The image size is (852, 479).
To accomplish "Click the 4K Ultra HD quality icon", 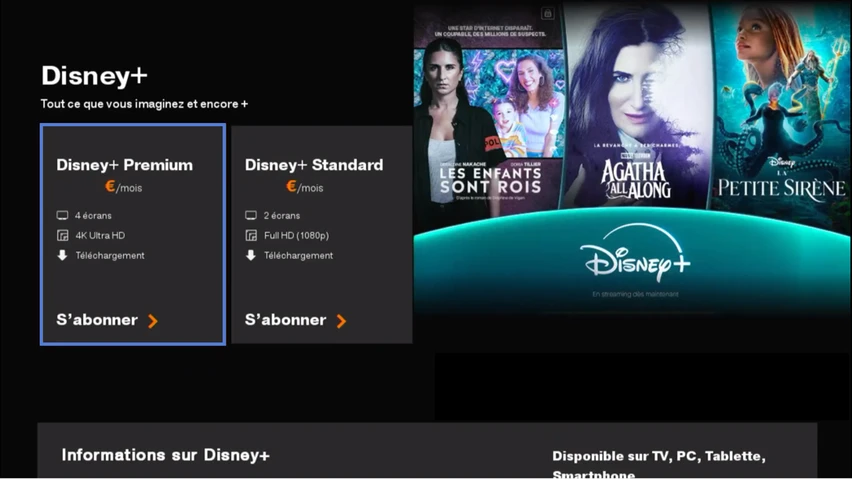I will pos(62,236).
